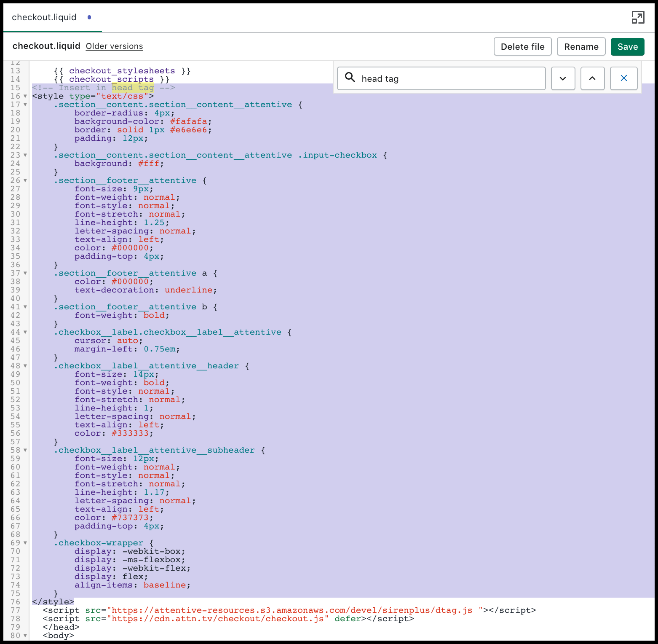Collapse the checkbox-wrapper rule at line 69
The height and width of the screenshot is (644, 658).
pos(25,543)
